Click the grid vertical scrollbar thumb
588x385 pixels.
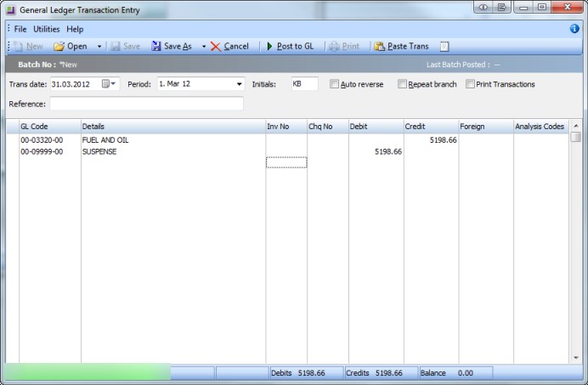point(575,137)
